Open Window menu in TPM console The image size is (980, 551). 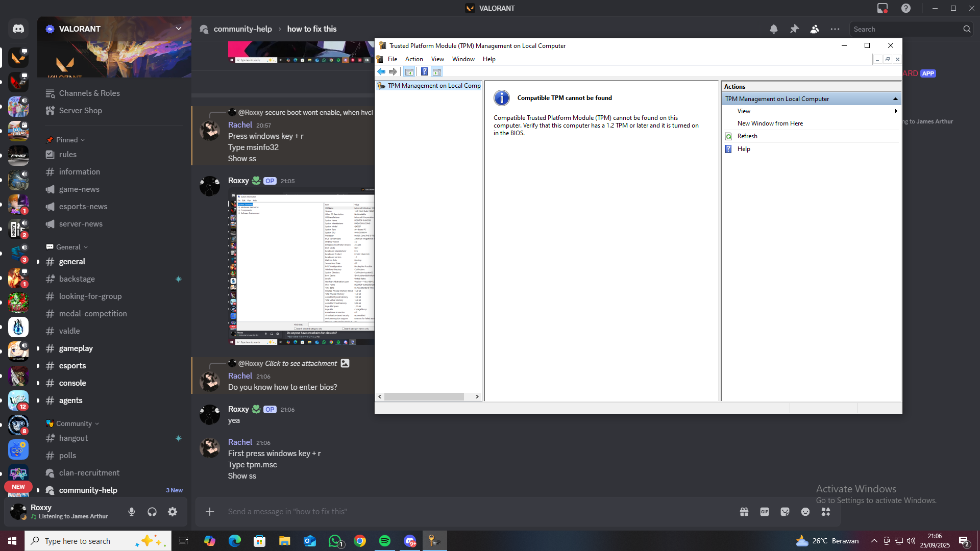tap(463, 59)
